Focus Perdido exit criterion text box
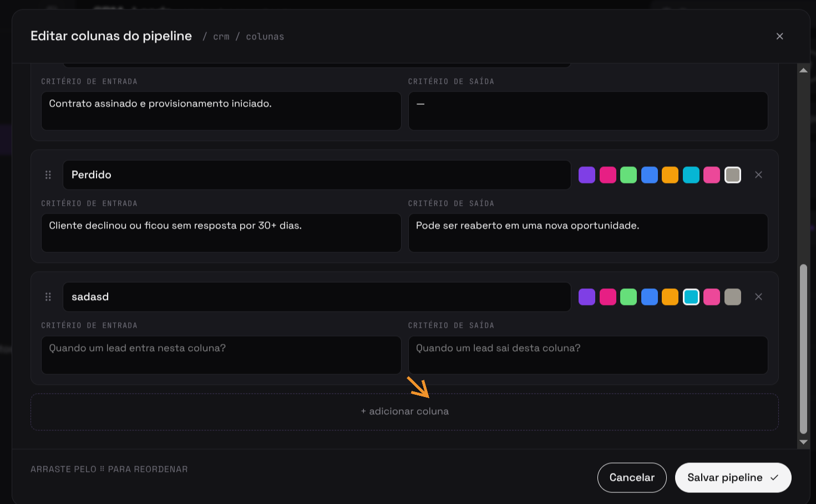This screenshot has width=816, height=504. point(588,233)
